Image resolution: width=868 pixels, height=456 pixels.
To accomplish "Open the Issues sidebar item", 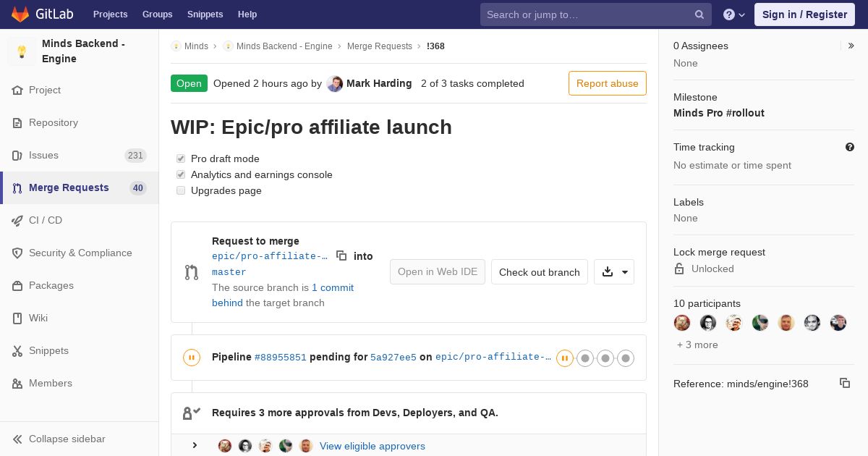I will [43, 155].
